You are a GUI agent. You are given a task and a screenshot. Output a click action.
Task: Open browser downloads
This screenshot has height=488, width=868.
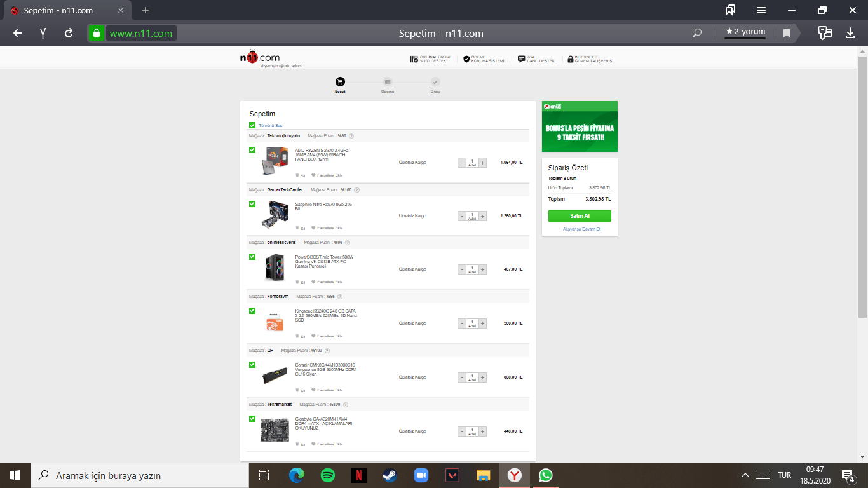(850, 33)
